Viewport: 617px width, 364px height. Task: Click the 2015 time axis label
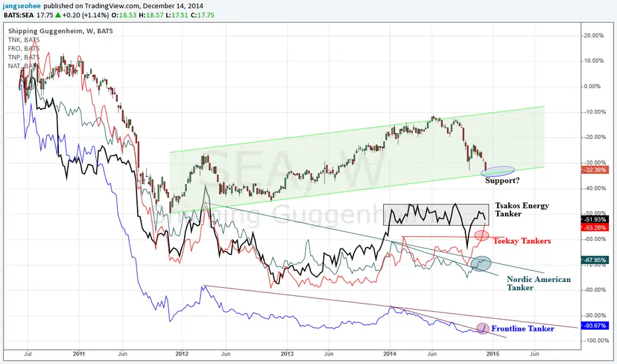coord(493,354)
